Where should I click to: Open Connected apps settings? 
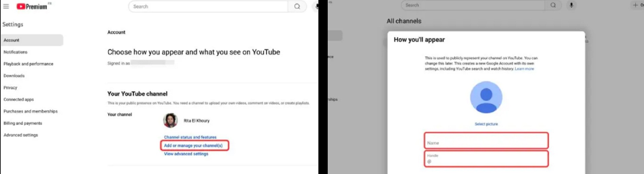(x=18, y=100)
